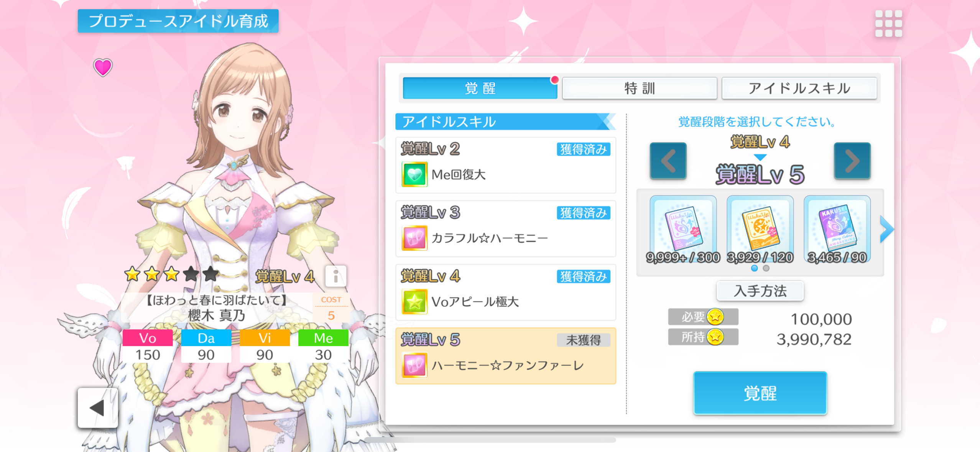The width and height of the screenshot is (980, 452).
Task: Open the 入手方法 button
Action: 760,291
